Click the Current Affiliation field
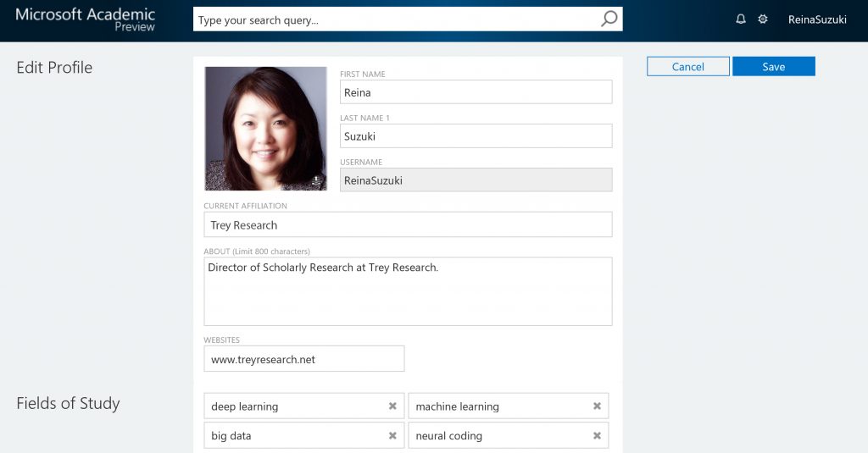This screenshot has height=453, width=868. (408, 225)
